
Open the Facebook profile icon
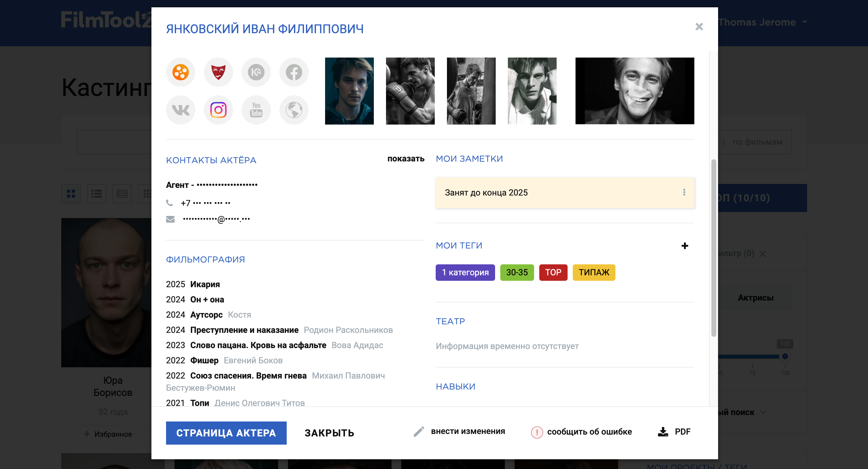[x=294, y=72]
